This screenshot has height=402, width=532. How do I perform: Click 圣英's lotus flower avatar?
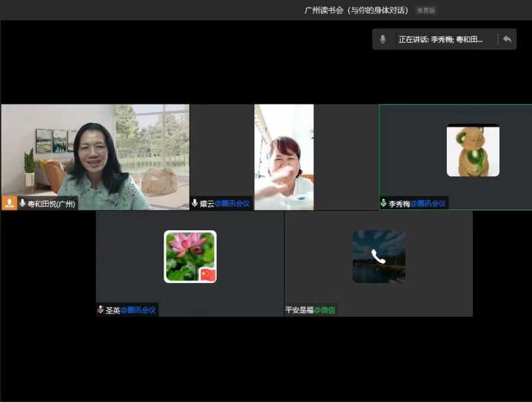[x=190, y=256]
